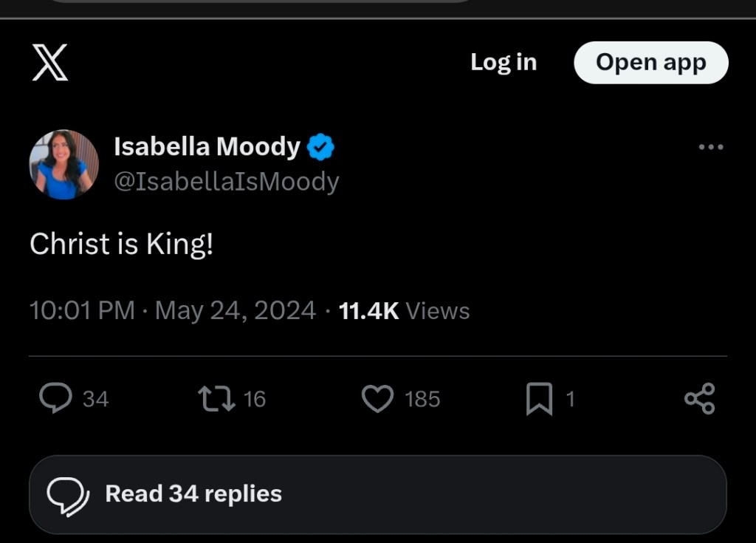Click the Log in link
Viewport: 756px width, 543px height.
point(503,63)
